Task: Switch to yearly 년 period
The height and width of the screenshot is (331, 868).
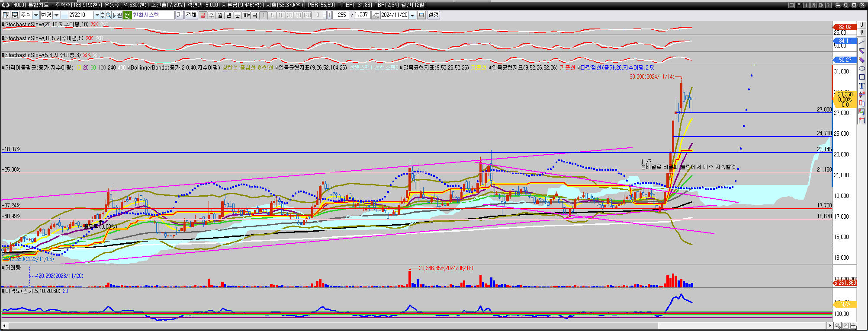Action: coord(228,15)
